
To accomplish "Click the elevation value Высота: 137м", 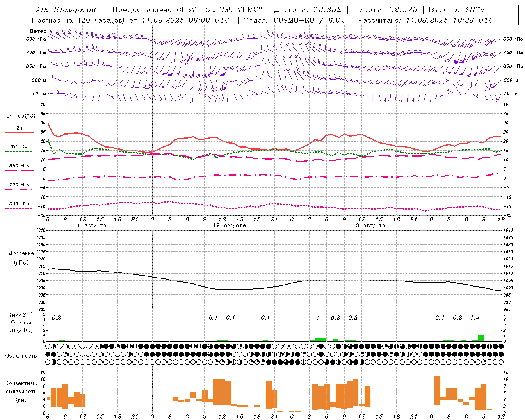I will pos(457,10).
